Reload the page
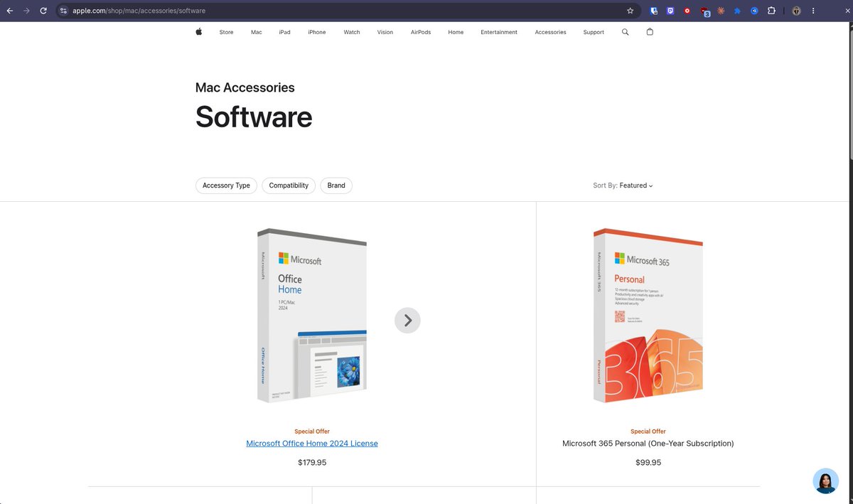853x504 pixels. (43, 11)
